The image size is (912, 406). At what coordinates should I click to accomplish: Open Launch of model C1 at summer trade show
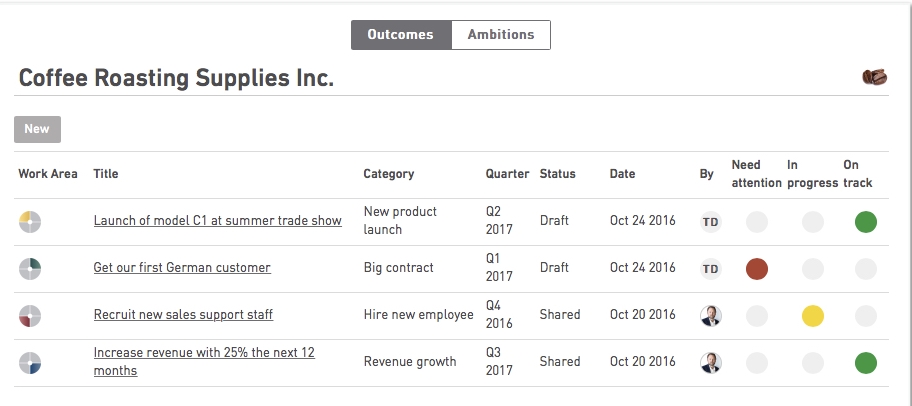tap(218, 220)
